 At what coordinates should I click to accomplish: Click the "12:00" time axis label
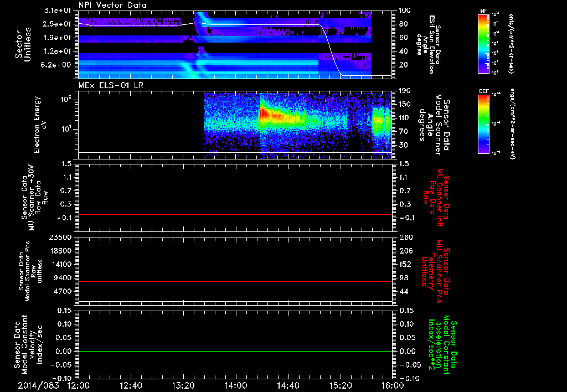point(79,385)
